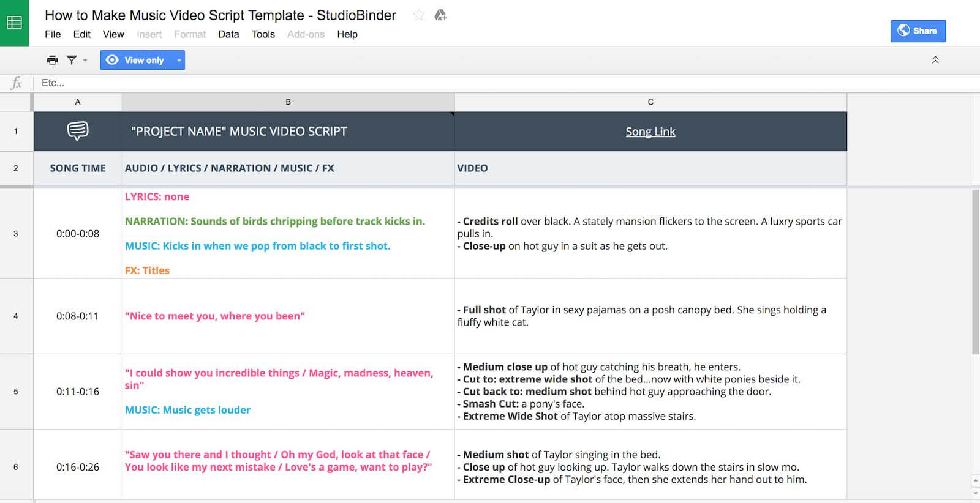Screen dimensions: 980x503
Task: Open the Help menu
Action: [347, 34]
